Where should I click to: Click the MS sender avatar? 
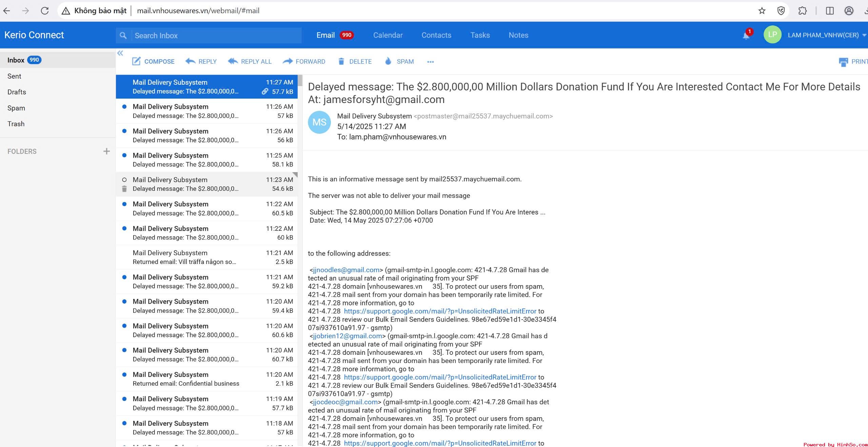(319, 122)
